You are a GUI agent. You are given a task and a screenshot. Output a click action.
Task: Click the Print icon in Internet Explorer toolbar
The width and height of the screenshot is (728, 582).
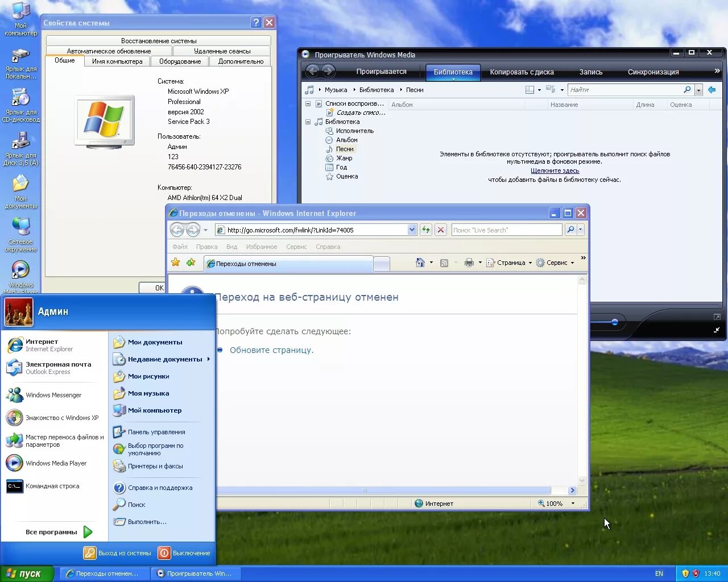(x=468, y=263)
